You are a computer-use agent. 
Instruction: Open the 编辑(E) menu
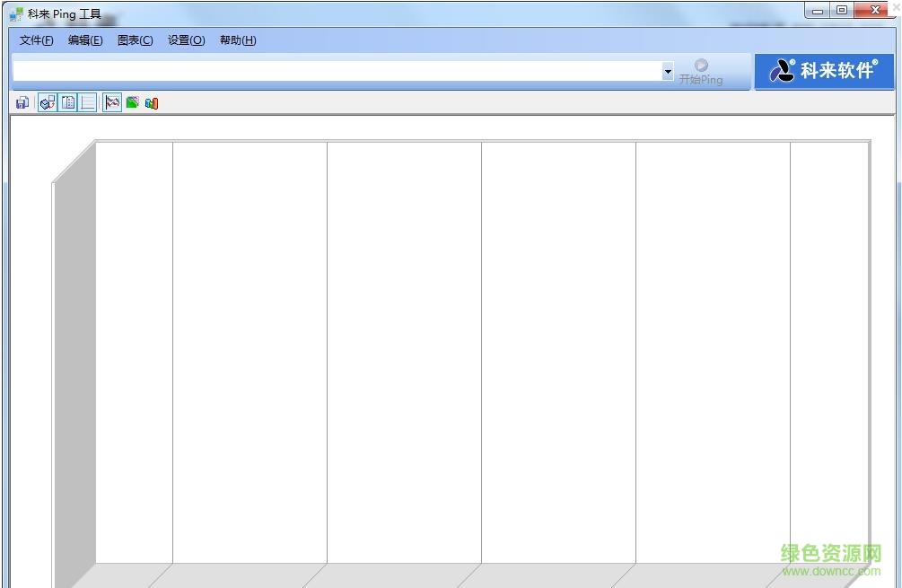(x=85, y=40)
